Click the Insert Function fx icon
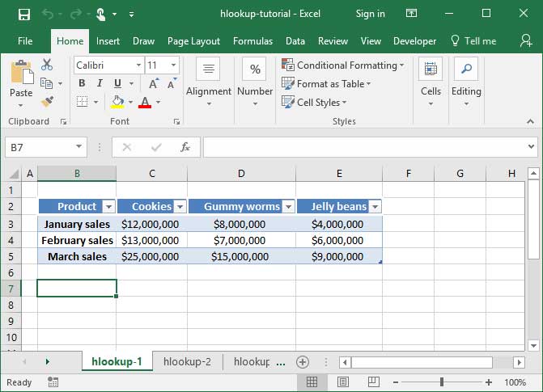Image resolution: width=543 pixels, height=392 pixels. point(185,147)
